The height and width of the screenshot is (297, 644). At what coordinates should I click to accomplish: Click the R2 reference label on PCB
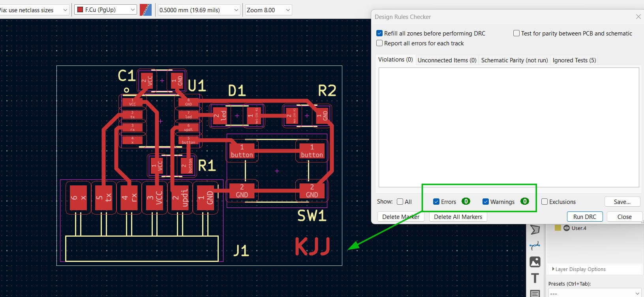[x=327, y=91]
